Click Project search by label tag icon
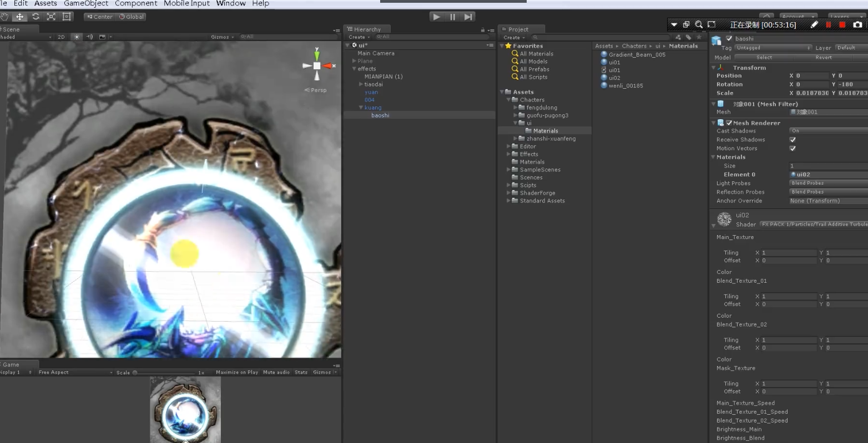 688,37
